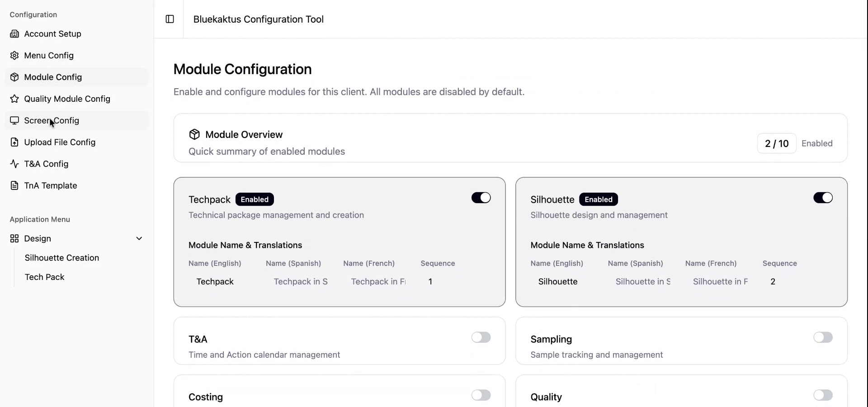The width and height of the screenshot is (868, 407).
Task: Click the Upload File Config icon
Action: pos(14,142)
